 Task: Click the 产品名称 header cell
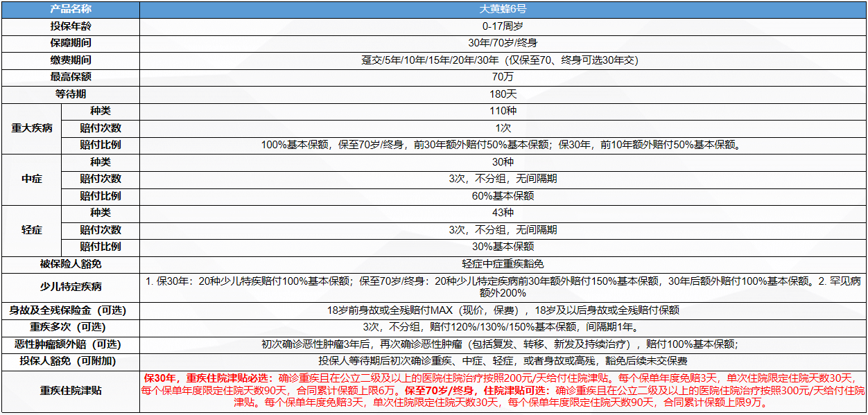[71, 9]
